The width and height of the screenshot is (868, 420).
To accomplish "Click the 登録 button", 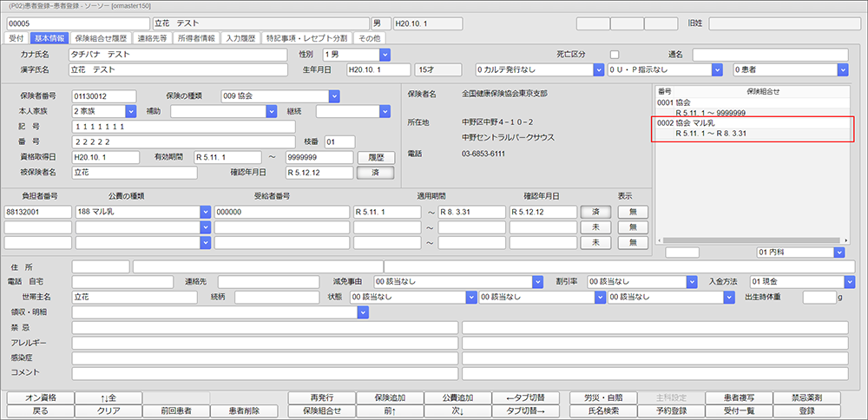I will click(807, 411).
